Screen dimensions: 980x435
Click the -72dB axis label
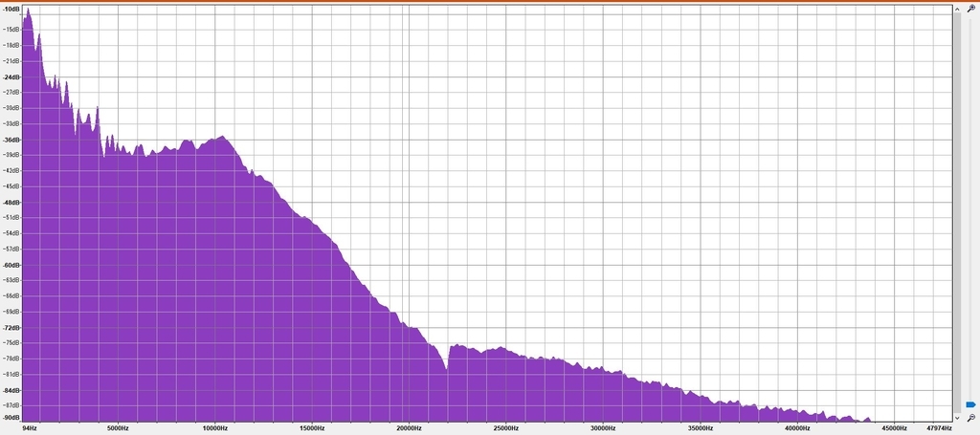pos(11,327)
